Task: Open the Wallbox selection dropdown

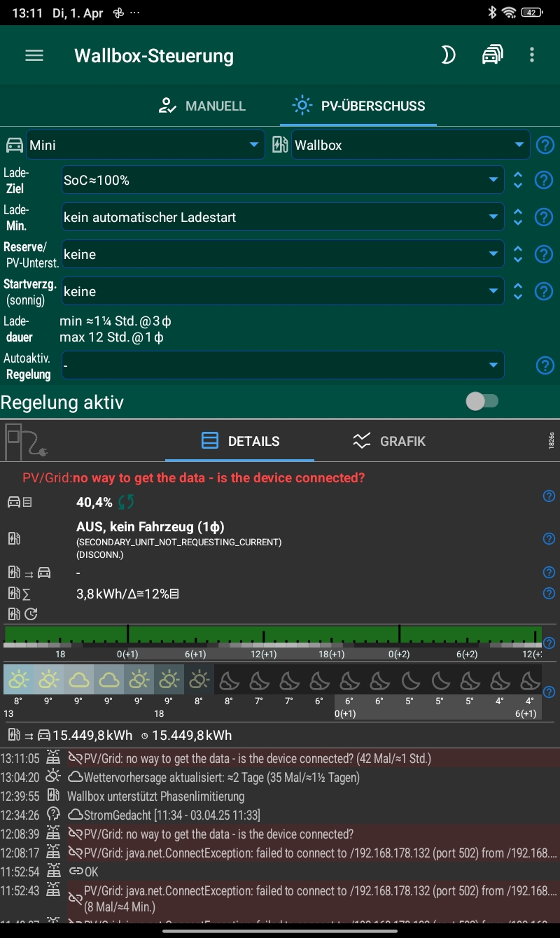Action: 411,145
